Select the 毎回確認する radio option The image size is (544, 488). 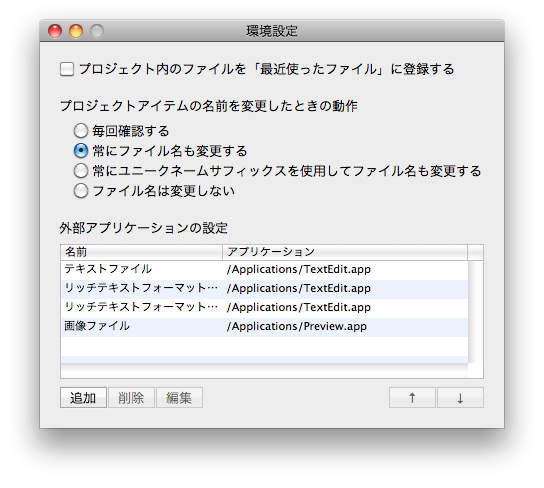80,131
